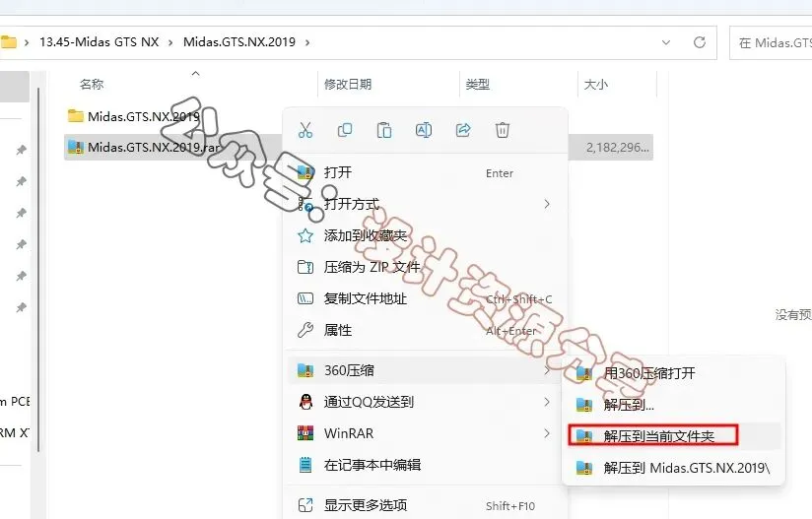812x519 pixels.
Task: Click the star icon beside 添加到收藏夹
Action: [305, 236]
